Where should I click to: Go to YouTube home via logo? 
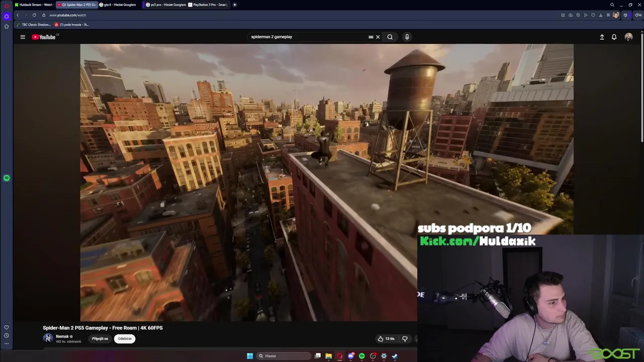(44, 37)
